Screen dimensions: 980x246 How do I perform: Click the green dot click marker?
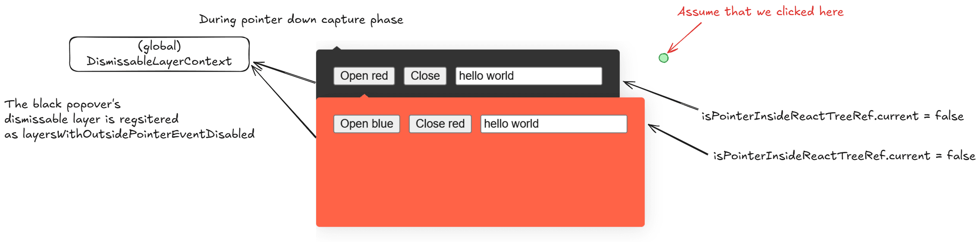click(663, 58)
